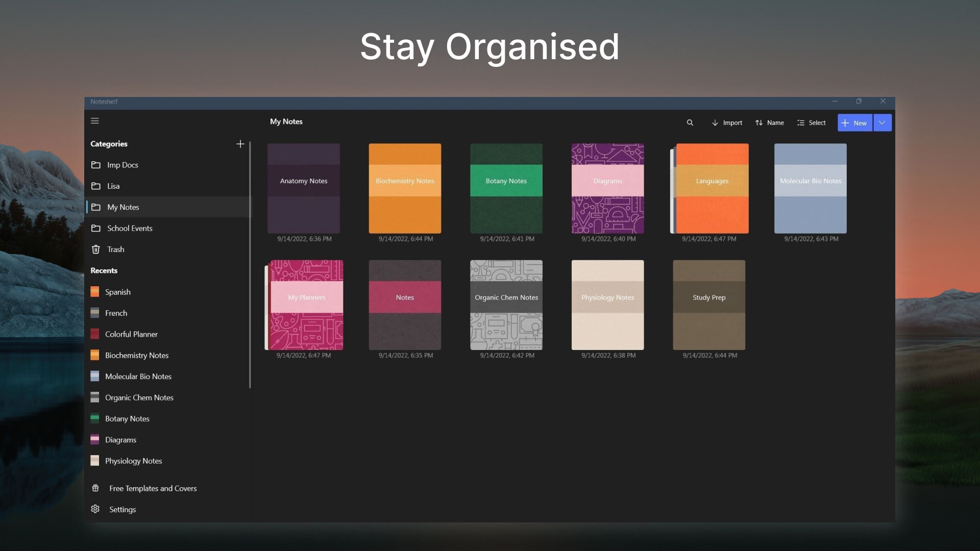The height and width of the screenshot is (551, 980).
Task: Switch to the Imp Docs category
Action: tap(122, 165)
